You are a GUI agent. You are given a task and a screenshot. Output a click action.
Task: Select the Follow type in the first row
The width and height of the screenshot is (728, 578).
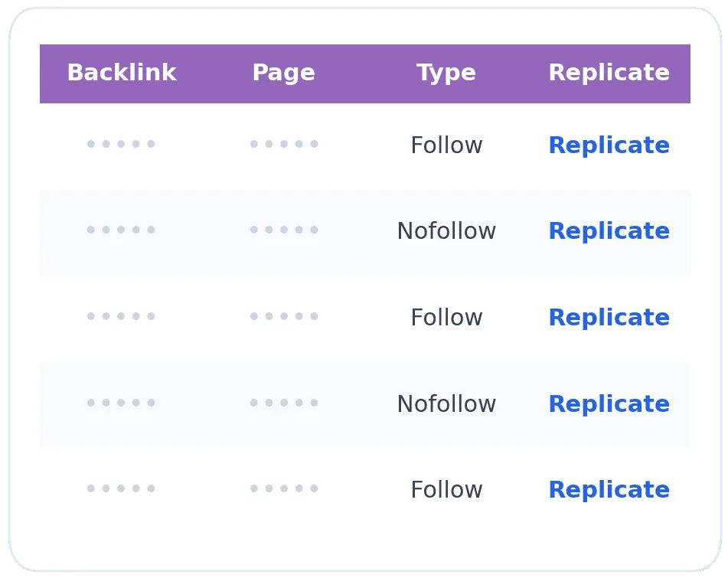pos(446,145)
